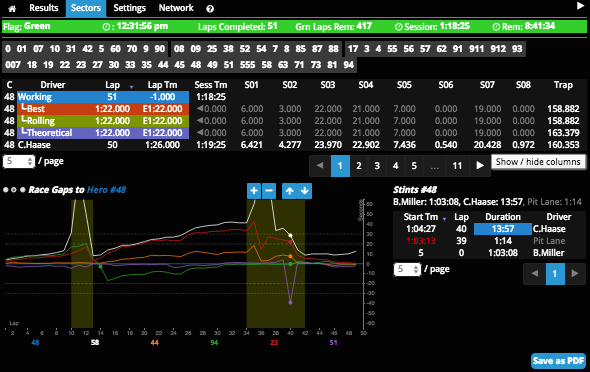Open the help question mark icon
Screen dimensions: 590x372
(x=210, y=9)
